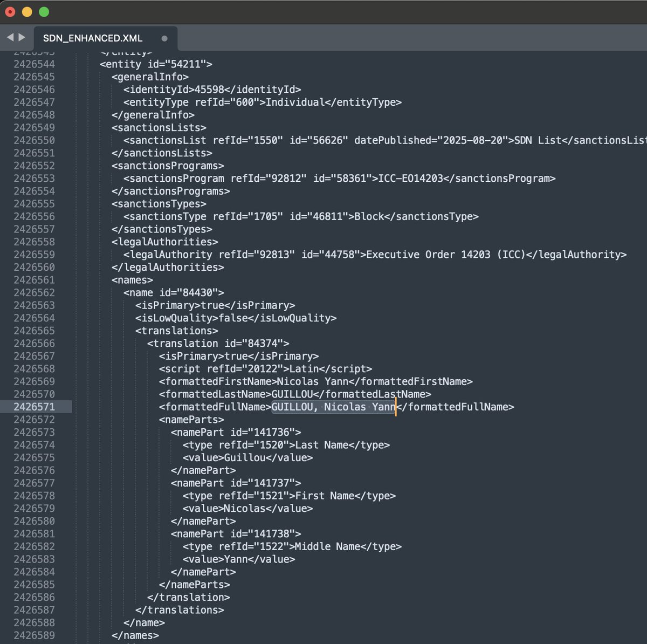Click the datePublished value "2025-08-20"

473,140
